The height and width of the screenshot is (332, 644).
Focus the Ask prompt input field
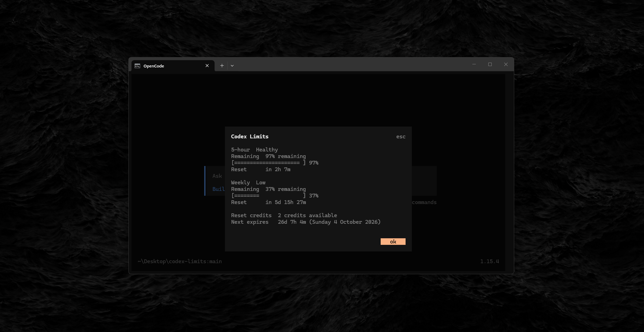[217, 176]
